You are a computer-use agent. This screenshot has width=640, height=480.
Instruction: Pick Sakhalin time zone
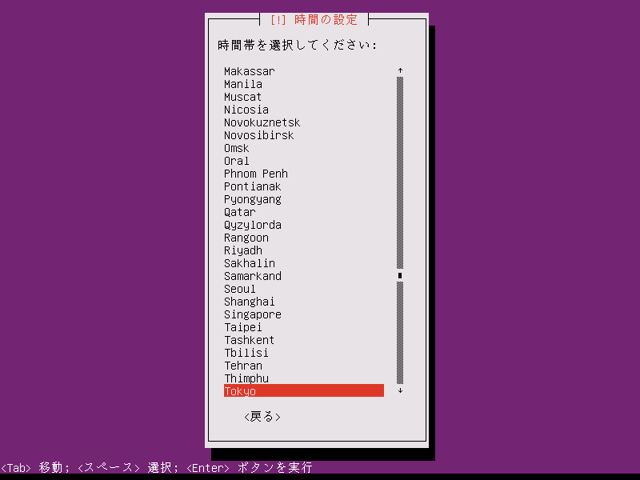point(304,263)
